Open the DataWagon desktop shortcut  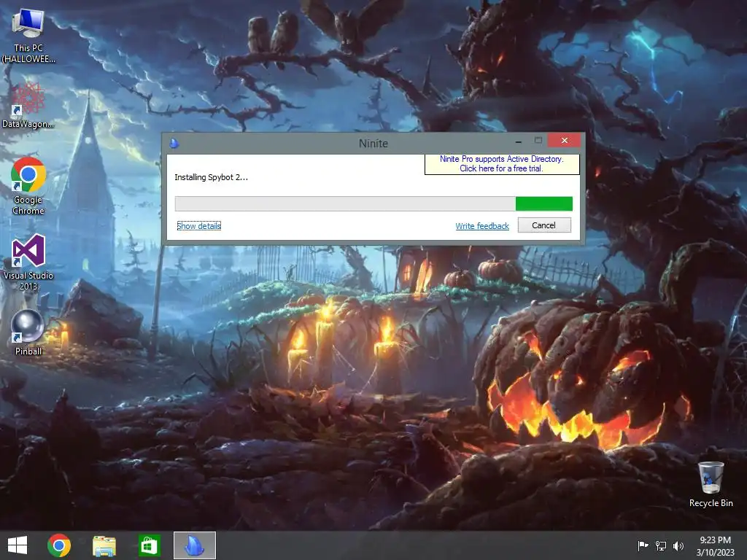tap(28, 106)
